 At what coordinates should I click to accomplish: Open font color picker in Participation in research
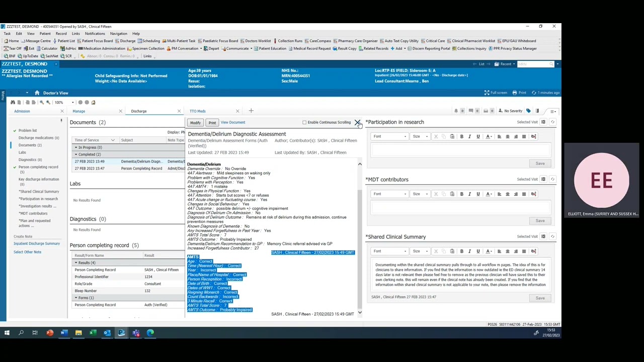tap(489, 136)
